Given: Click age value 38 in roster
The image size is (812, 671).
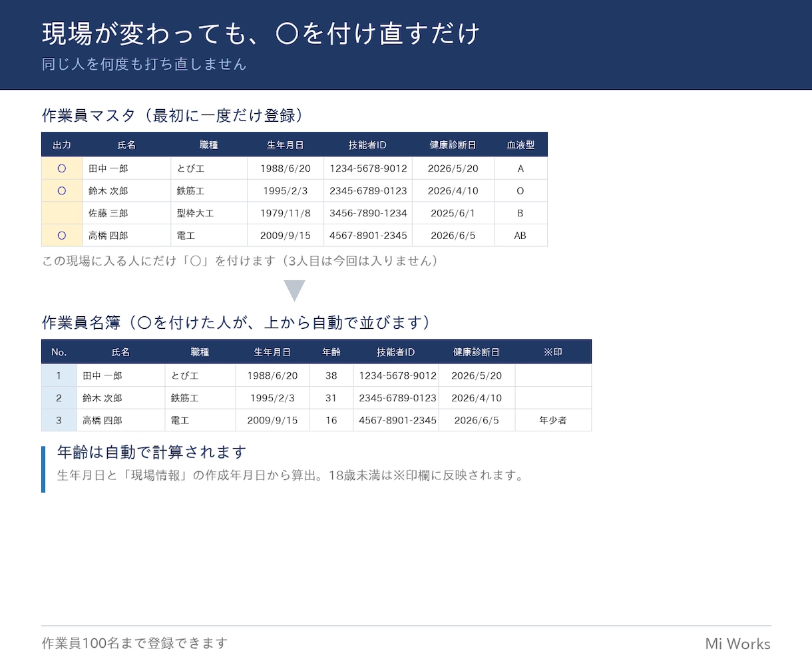Looking at the screenshot, I should coord(331,375).
